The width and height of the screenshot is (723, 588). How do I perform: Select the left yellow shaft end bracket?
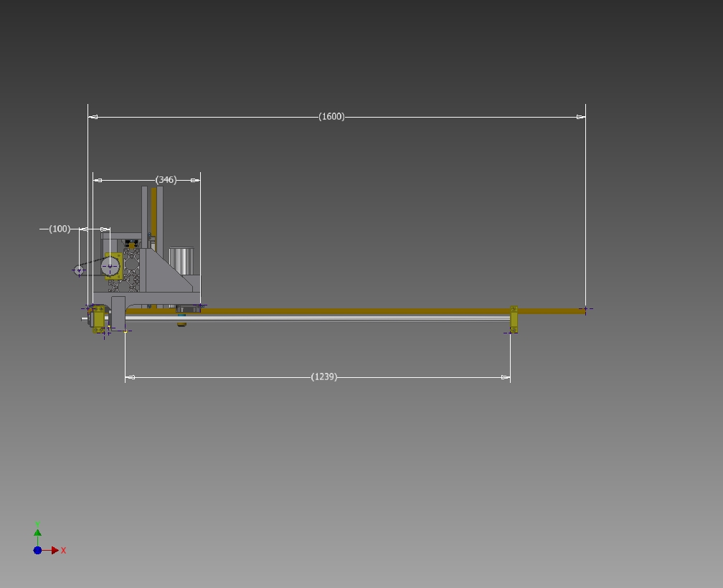pos(98,318)
